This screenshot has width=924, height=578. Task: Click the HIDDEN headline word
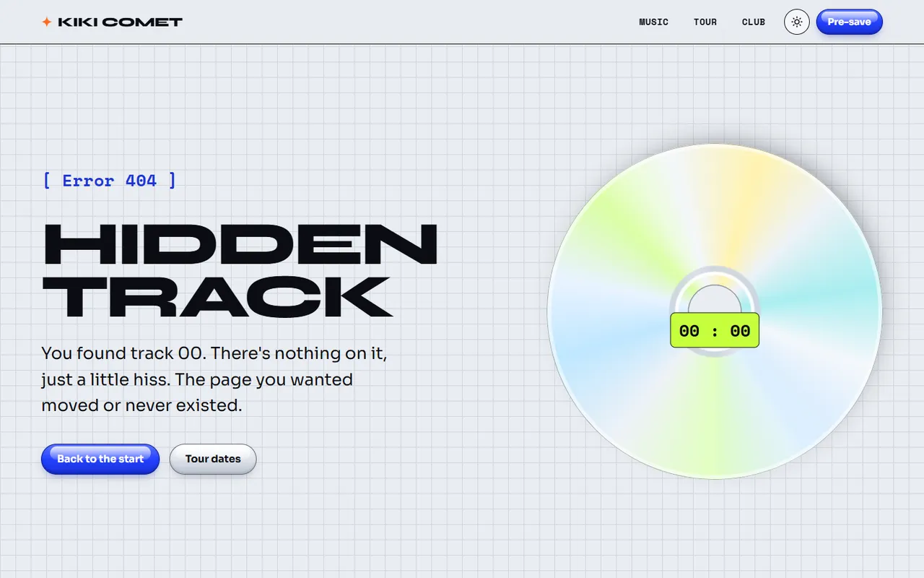pos(241,244)
